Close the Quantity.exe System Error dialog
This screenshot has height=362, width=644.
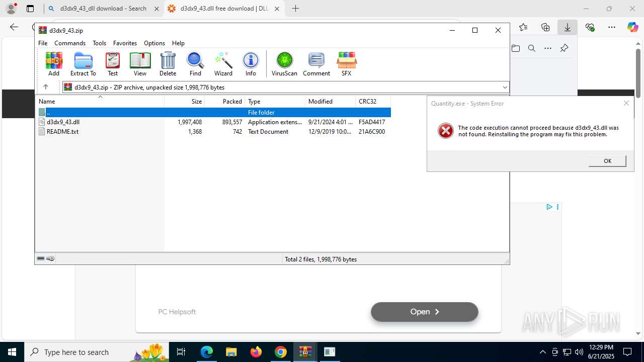626,103
